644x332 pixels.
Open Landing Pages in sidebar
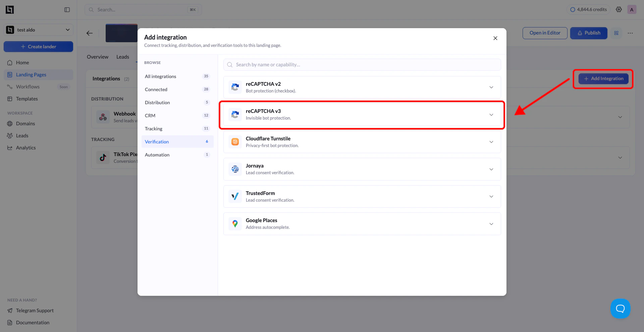[x=38, y=75]
